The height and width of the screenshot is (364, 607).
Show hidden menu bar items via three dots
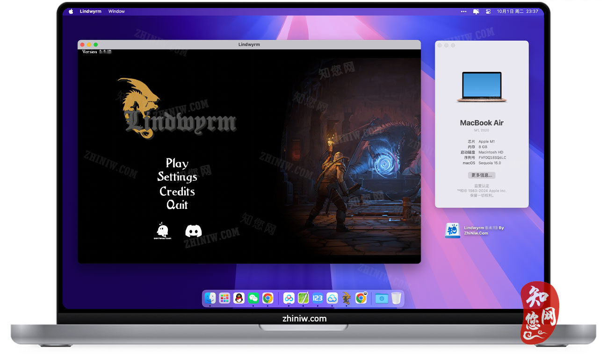click(463, 11)
